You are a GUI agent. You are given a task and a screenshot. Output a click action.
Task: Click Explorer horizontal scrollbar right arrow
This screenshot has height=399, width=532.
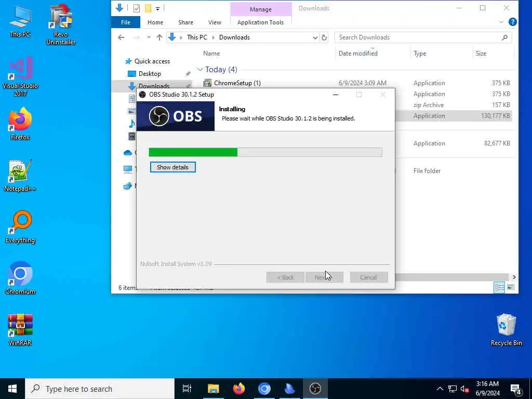click(x=514, y=277)
